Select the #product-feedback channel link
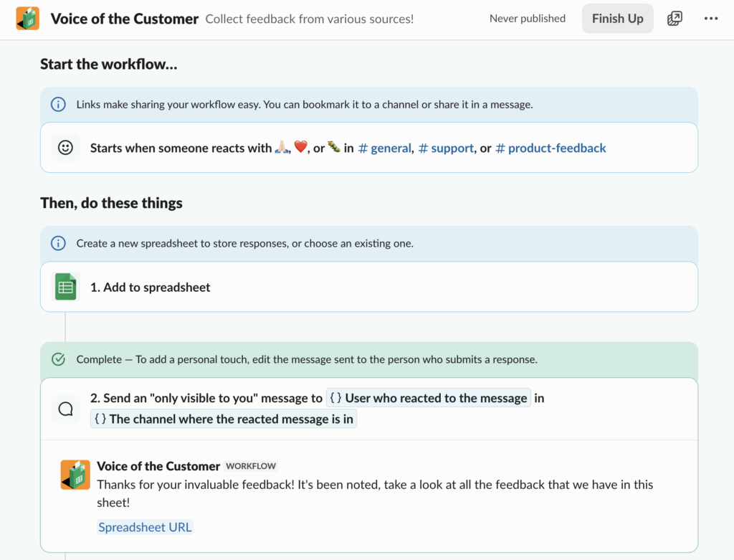The width and height of the screenshot is (734, 560). (x=550, y=148)
